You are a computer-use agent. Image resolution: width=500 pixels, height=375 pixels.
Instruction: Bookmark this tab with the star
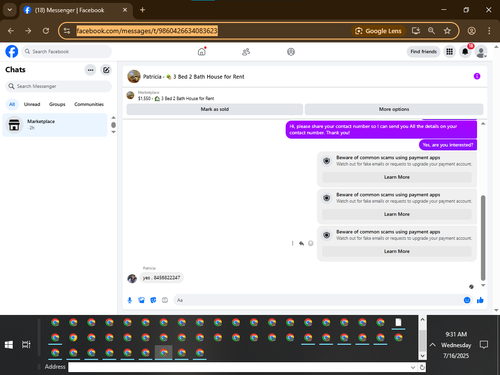[447, 31]
